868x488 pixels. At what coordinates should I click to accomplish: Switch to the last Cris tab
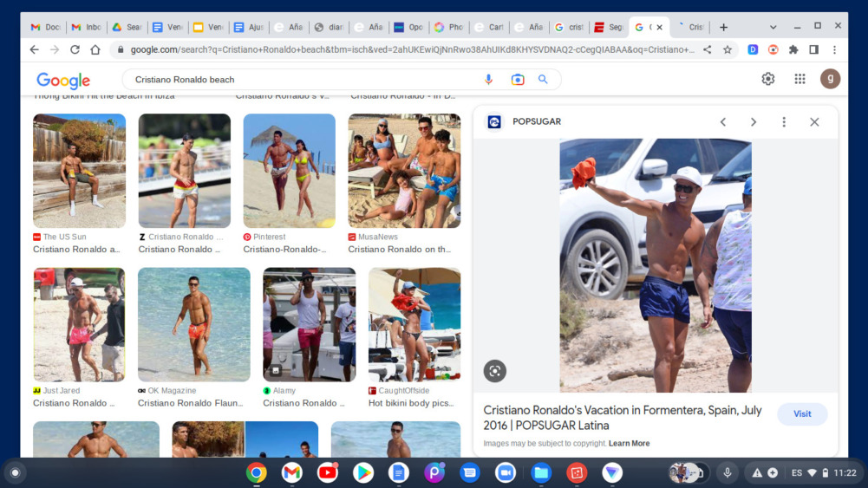(690, 27)
